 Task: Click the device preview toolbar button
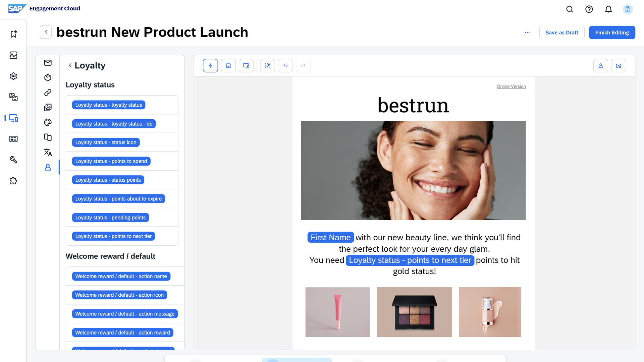click(x=246, y=66)
